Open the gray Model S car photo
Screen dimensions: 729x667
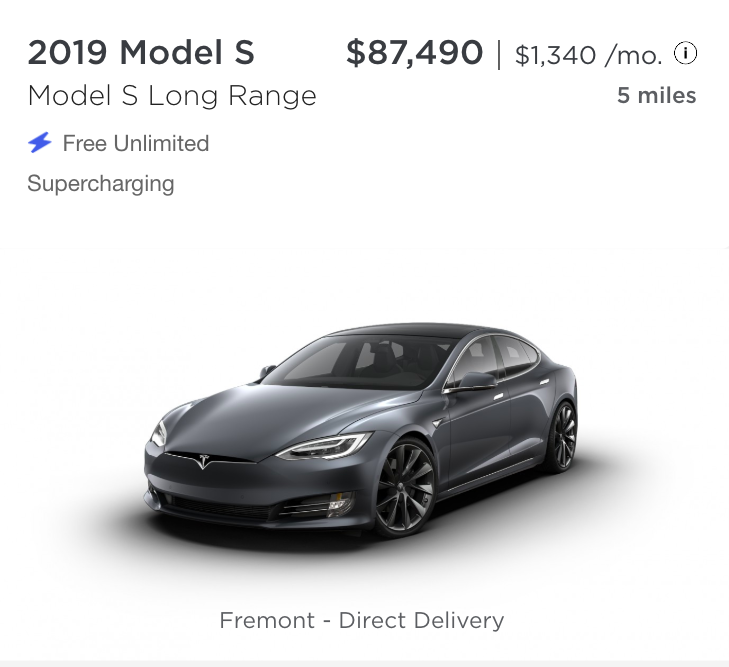pos(362,430)
